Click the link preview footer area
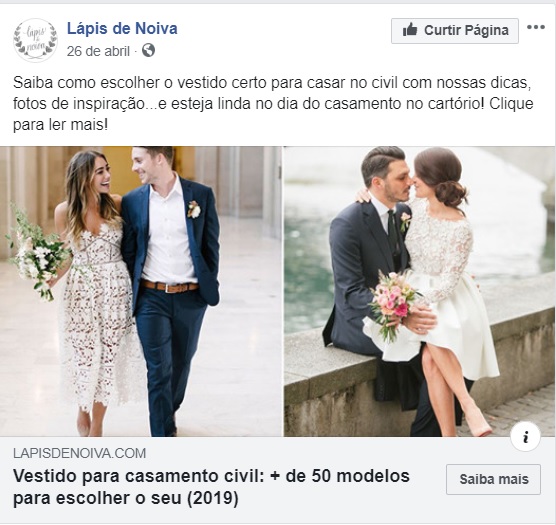Viewport: 556px width, 525px height. (x=278, y=480)
